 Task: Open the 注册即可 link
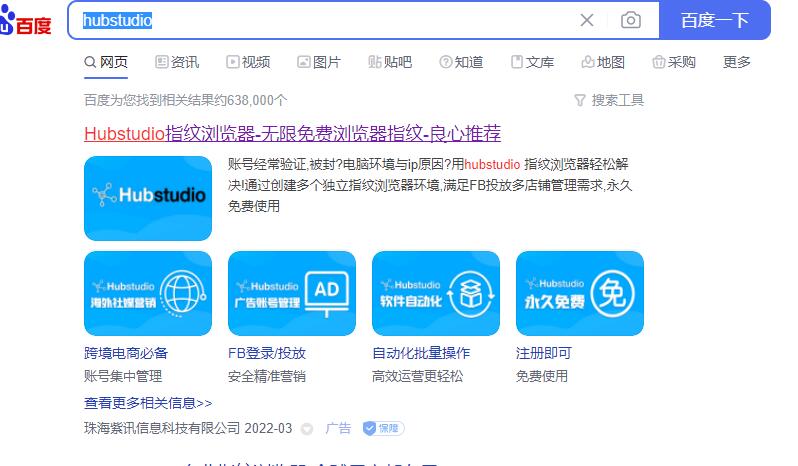(544, 353)
